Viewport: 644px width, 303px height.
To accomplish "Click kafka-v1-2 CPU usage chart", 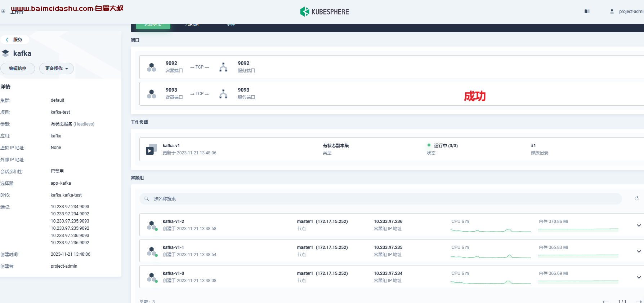I will [x=491, y=230].
